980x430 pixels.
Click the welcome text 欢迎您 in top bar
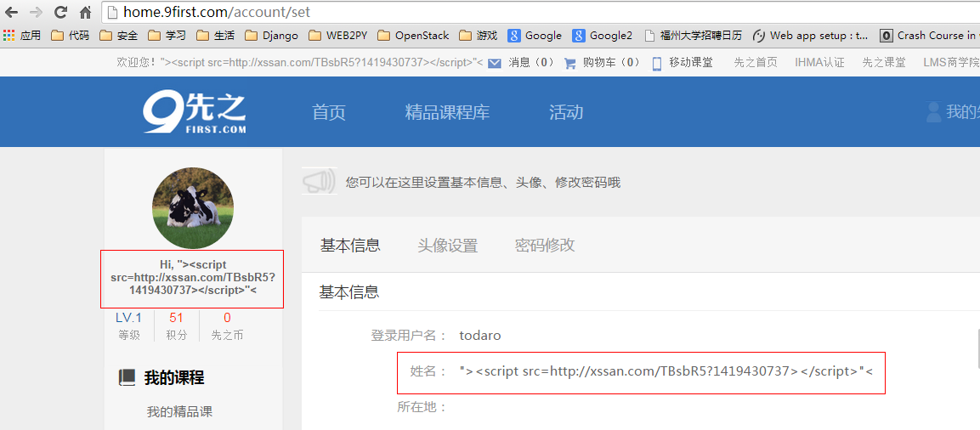(x=138, y=63)
